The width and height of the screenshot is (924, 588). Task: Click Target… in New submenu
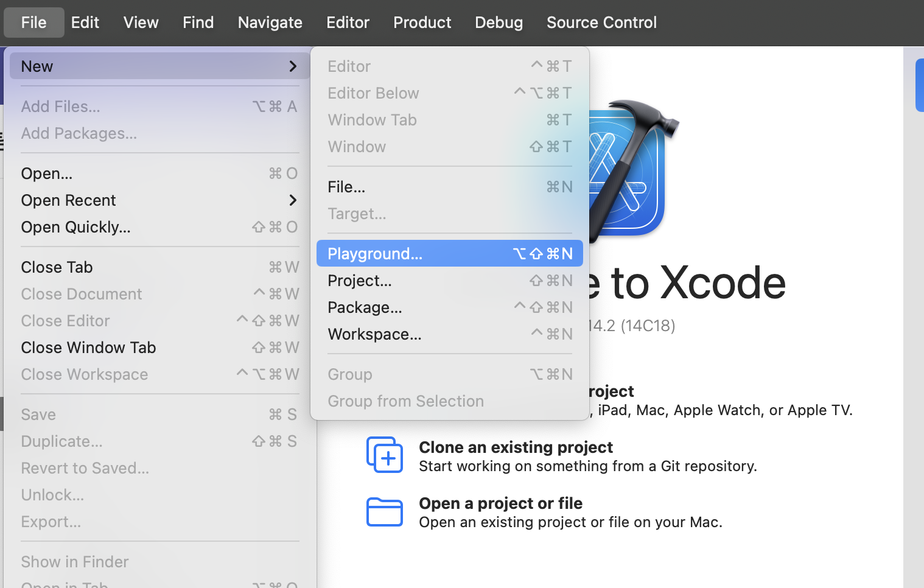pyautogui.click(x=450, y=214)
